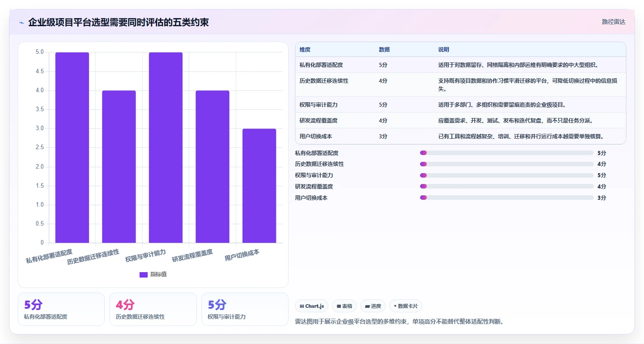Click the Chart.js tag chip
Viewport: 644px width, 344px height.
tap(312, 306)
